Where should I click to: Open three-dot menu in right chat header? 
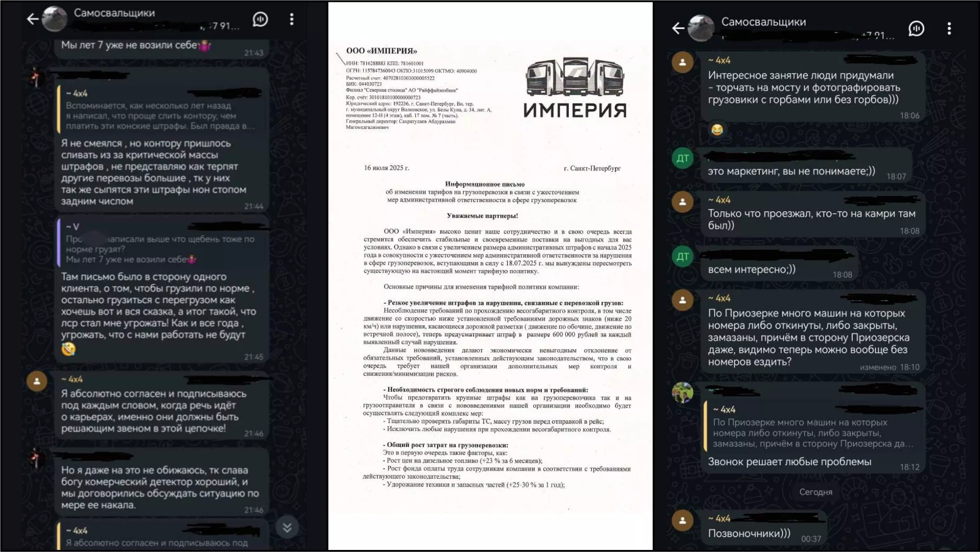coord(949,29)
